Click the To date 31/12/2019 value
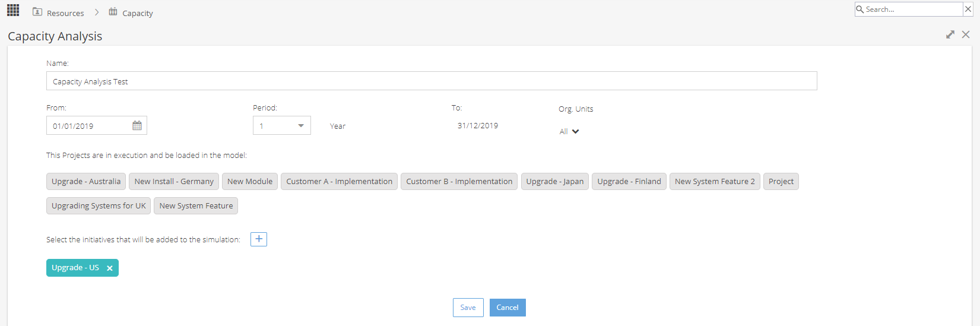This screenshot has width=980, height=326. click(478, 126)
